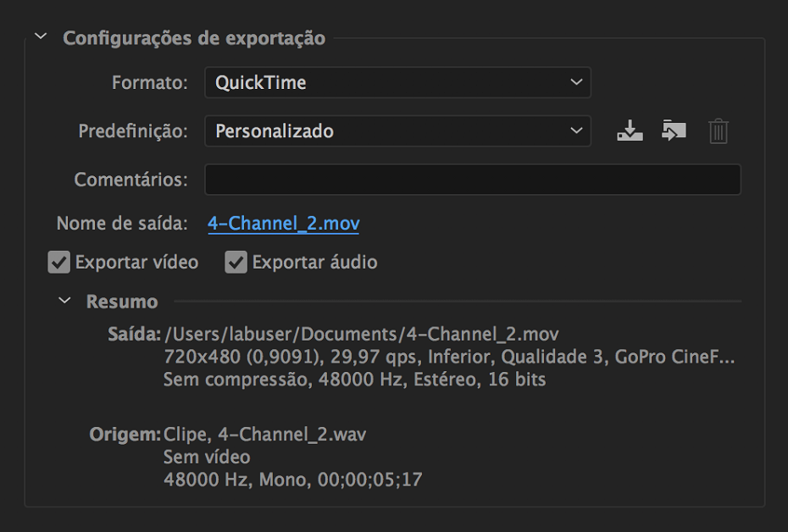Save the current export preset

(630, 131)
